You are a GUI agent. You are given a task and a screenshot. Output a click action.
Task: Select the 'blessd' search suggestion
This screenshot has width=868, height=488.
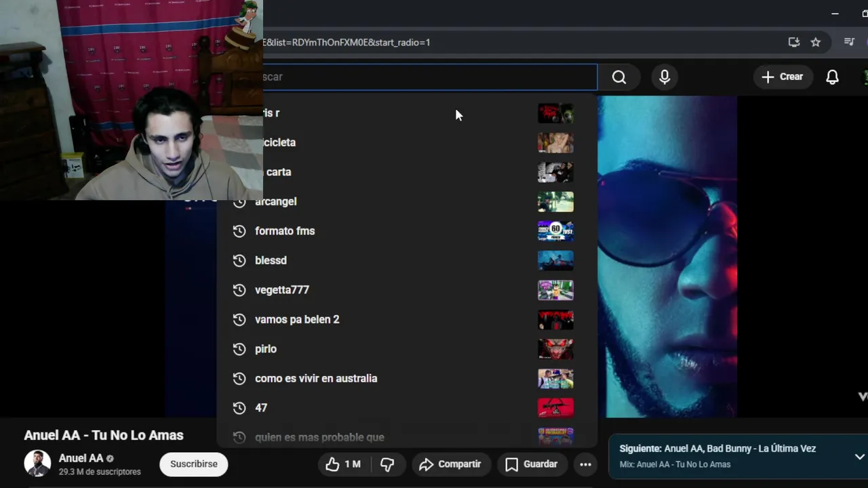tap(407, 260)
